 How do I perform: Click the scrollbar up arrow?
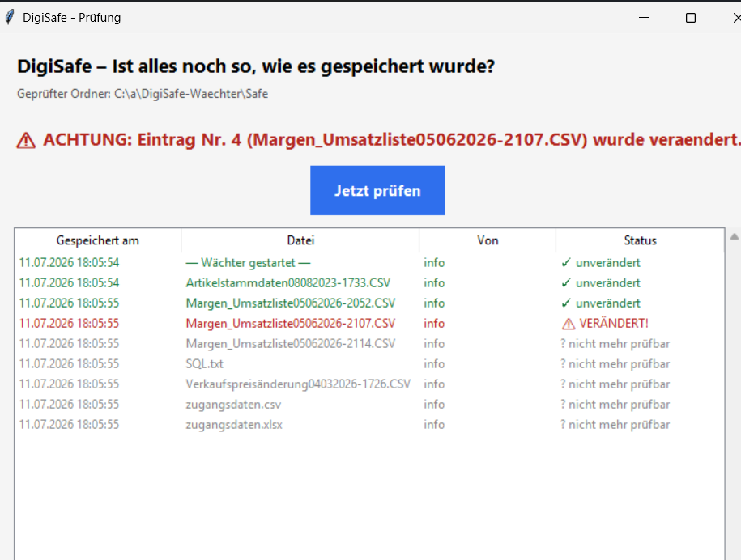[734, 236]
